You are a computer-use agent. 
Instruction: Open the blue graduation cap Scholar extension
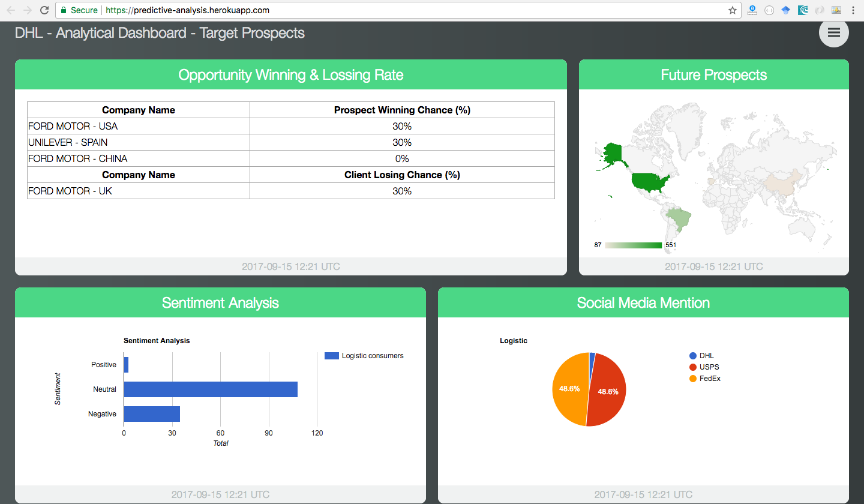click(x=786, y=10)
